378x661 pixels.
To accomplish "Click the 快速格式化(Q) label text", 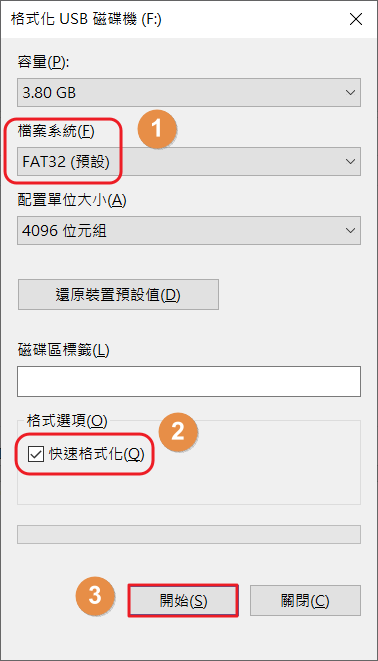I will click(97, 454).
